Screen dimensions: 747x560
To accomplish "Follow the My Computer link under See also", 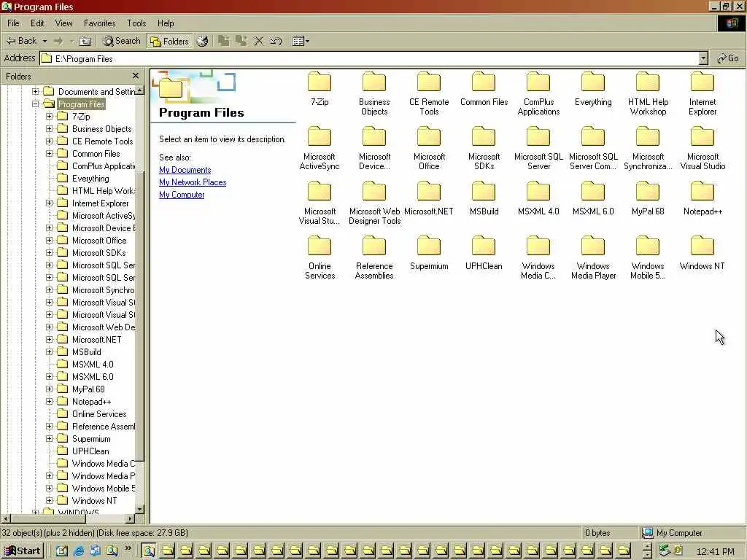I will [x=182, y=195].
